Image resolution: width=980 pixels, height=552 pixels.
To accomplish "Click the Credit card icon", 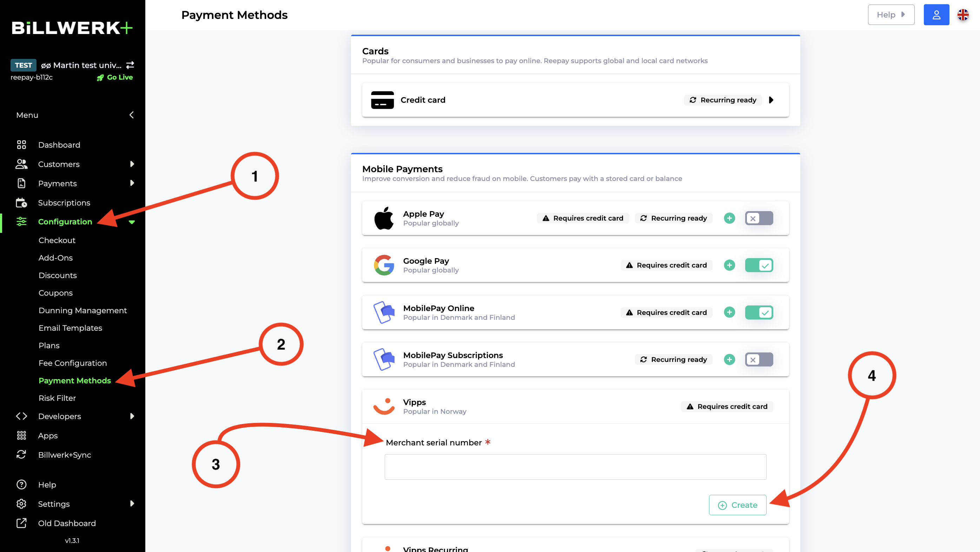I will (382, 100).
